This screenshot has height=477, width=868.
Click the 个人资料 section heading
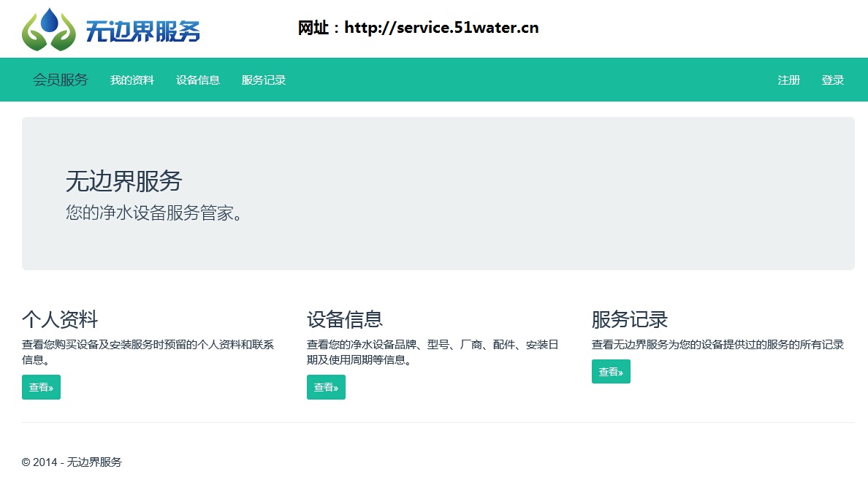[60, 319]
